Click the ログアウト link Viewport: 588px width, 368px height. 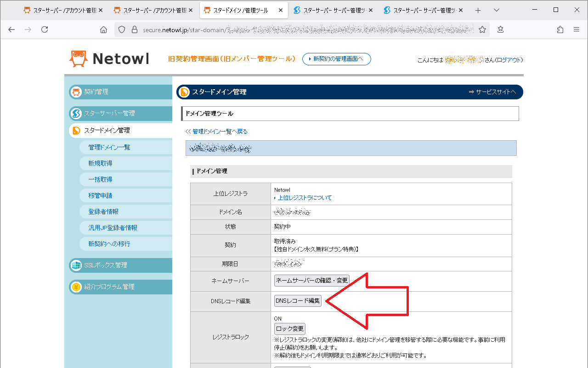[x=509, y=60]
